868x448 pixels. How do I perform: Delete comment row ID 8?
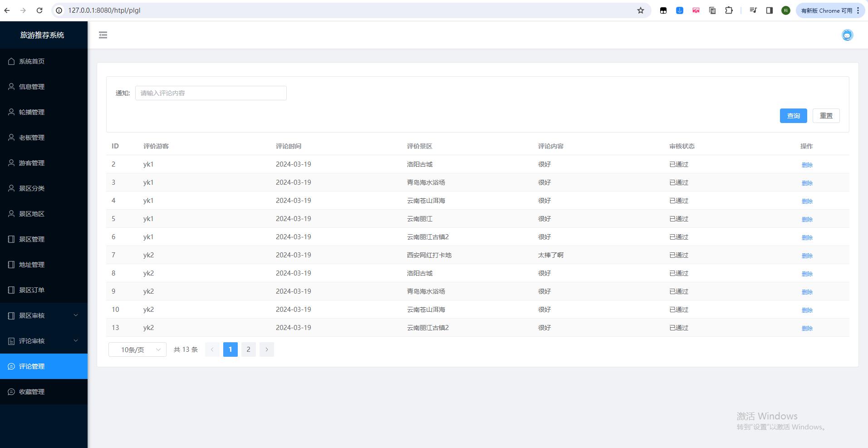click(x=807, y=274)
